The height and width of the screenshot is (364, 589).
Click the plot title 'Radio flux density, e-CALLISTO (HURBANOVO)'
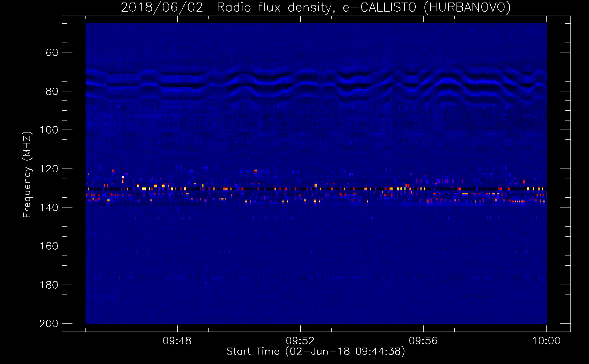pos(364,7)
